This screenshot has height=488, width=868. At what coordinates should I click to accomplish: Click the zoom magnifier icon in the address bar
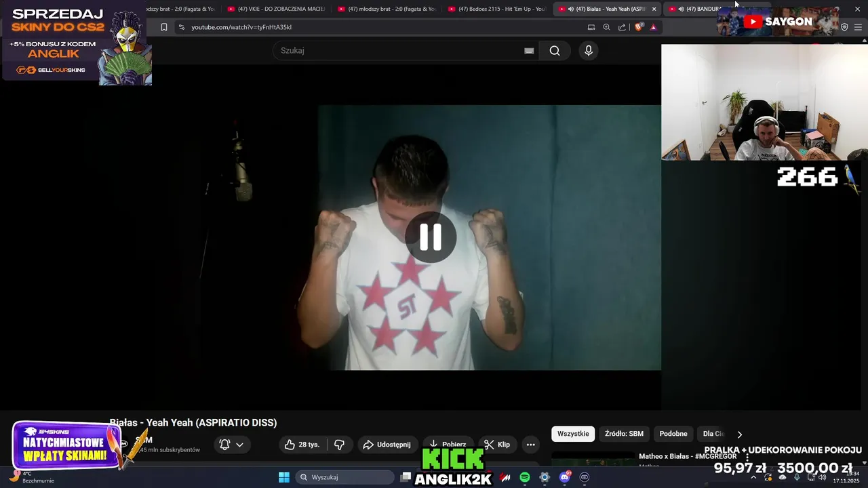[606, 27]
